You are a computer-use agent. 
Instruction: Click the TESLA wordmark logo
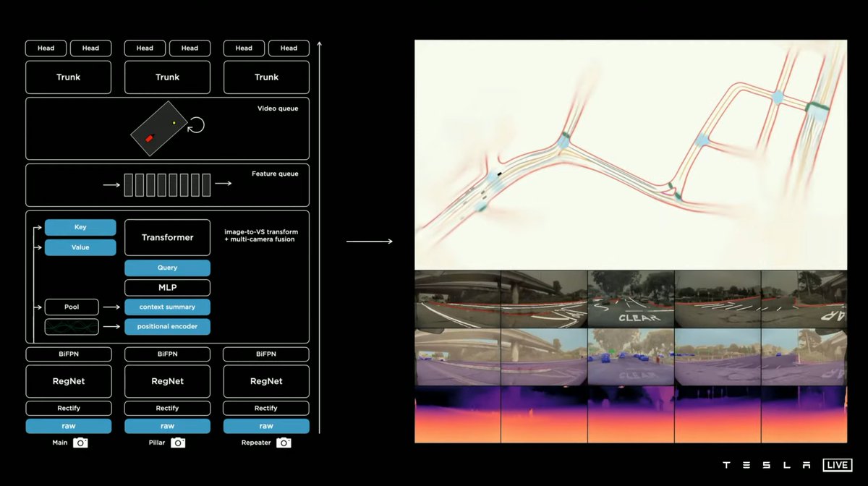[x=767, y=465]
